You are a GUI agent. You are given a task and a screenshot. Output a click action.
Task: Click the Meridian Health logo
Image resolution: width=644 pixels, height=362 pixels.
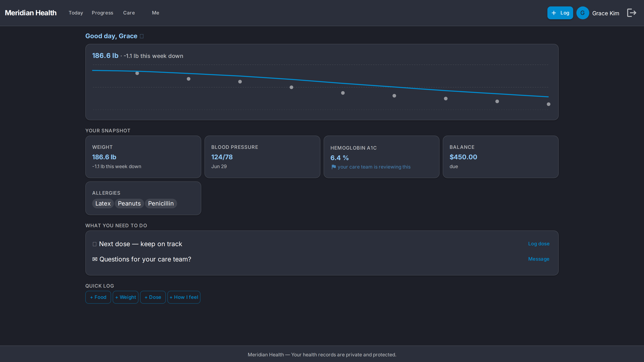click(x=31, y=13)
